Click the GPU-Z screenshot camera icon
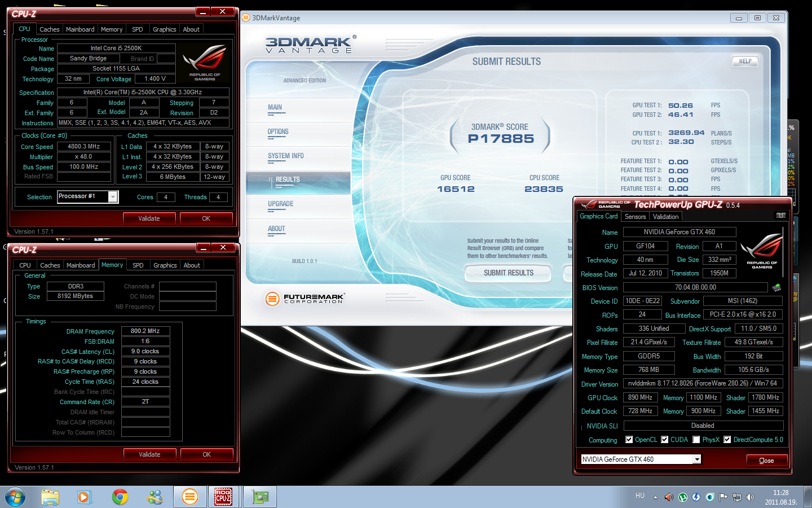 pyautogui.click(x=780, y=216)
